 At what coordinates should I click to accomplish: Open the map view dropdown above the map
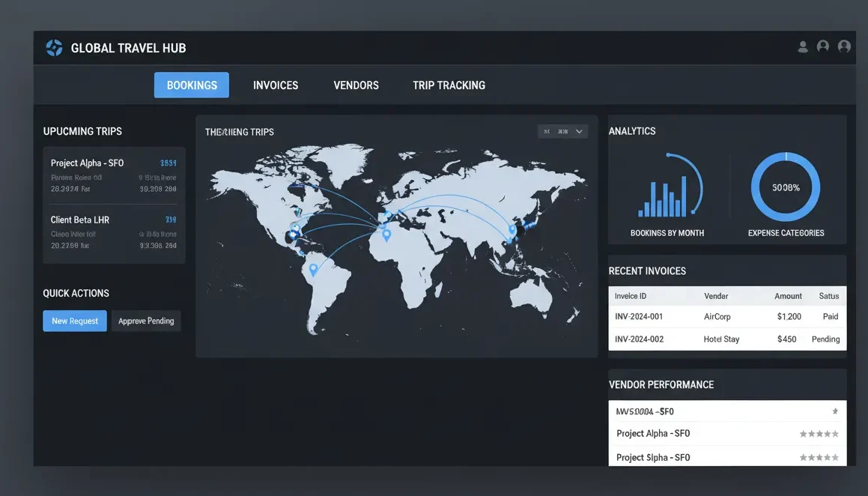pos(562,130)
